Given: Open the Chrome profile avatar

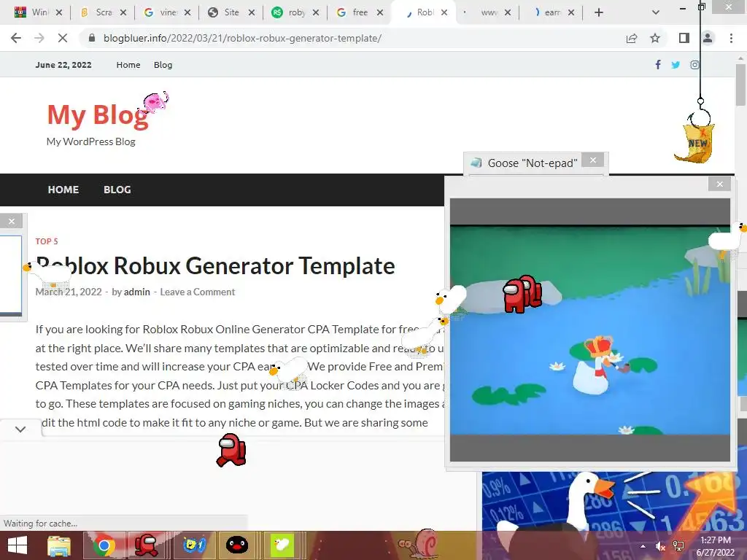Looking at the screenshot, I should 708,38.
